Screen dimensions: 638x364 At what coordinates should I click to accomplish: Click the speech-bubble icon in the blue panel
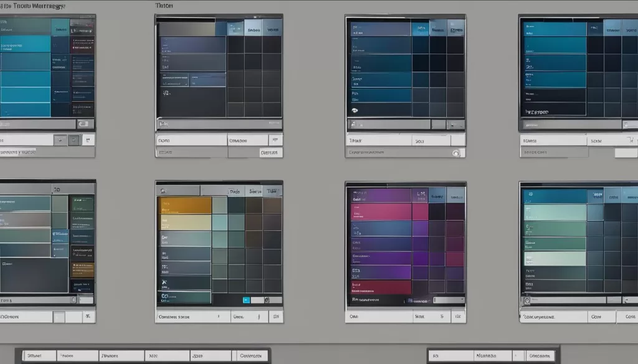tap(355, 111)
